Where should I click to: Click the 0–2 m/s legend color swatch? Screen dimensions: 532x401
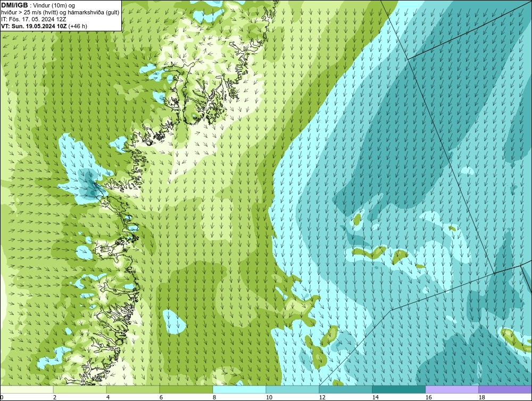(x=27, y=389)
